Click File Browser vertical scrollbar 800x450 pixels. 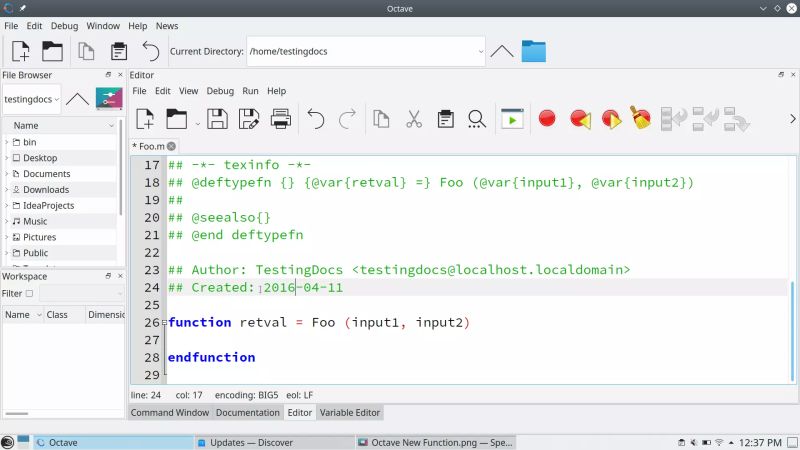coord(121,168)
